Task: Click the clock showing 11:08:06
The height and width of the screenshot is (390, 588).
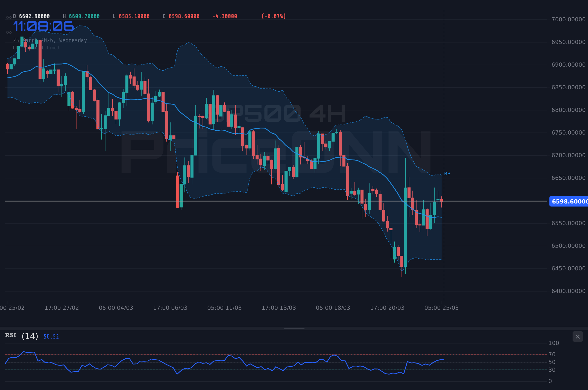Action: click(x=43, y=26)
